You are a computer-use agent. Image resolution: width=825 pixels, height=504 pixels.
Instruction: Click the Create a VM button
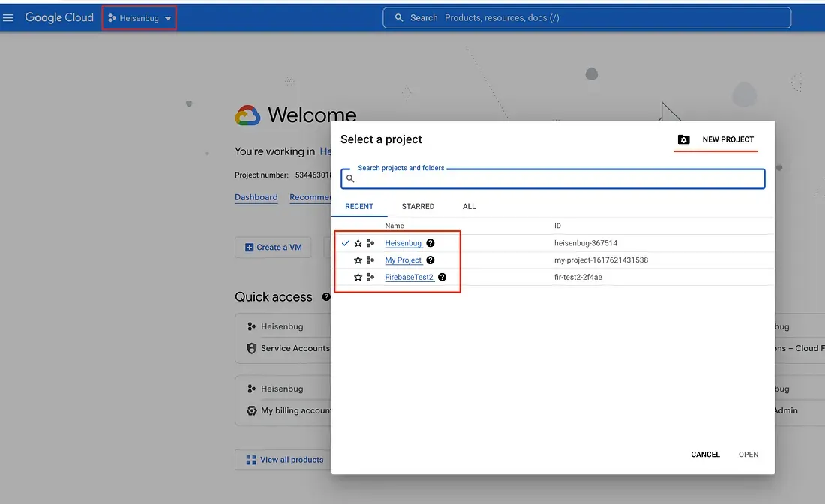[273, 247]
